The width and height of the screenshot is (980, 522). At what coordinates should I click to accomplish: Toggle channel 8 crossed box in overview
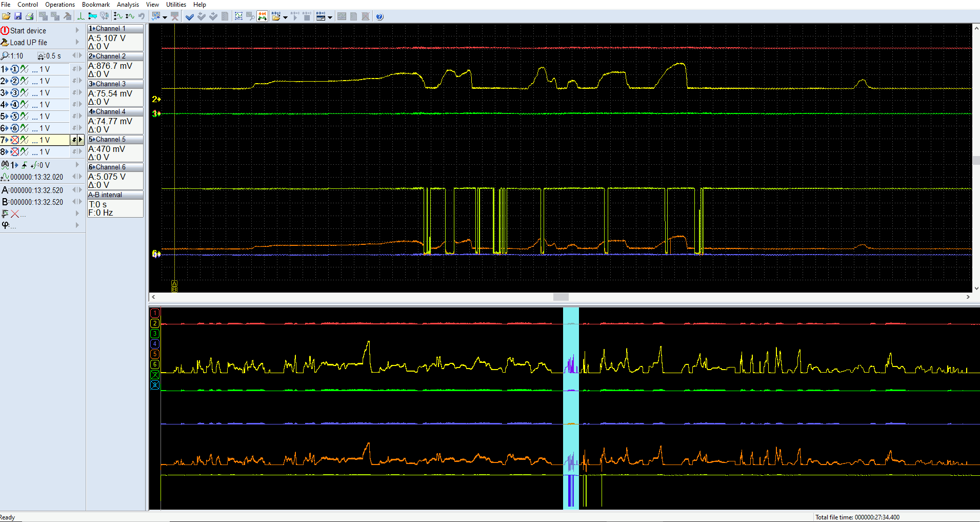point(155,385)
